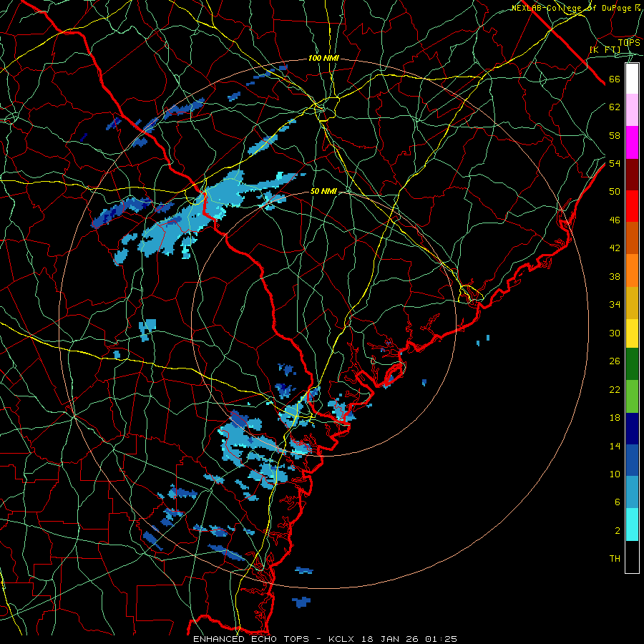Click the white swatch in the tops legend

pyautogui.click(x=632, y=79)
